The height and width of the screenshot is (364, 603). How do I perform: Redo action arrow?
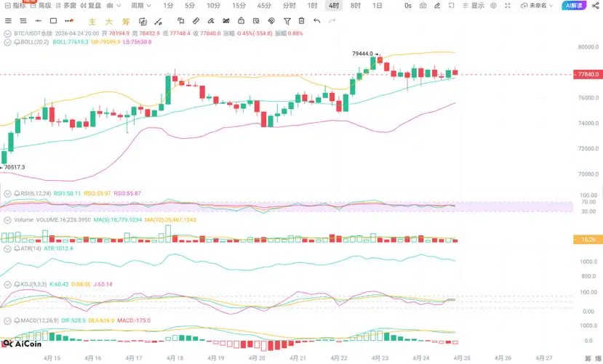[x=332, y=21]
